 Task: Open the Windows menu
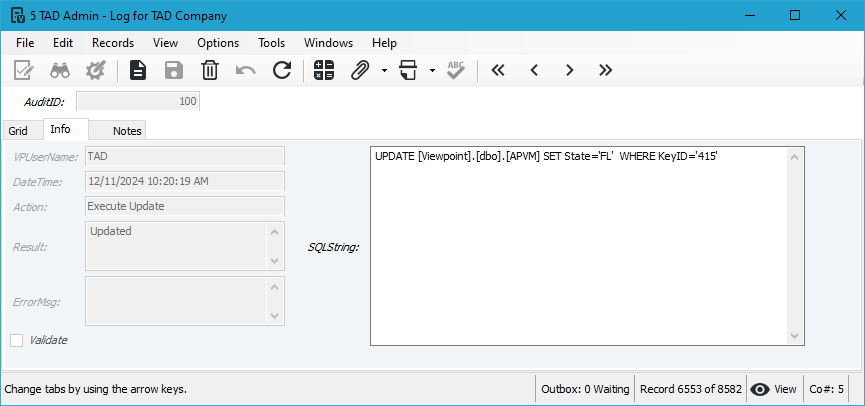(328, 43)
